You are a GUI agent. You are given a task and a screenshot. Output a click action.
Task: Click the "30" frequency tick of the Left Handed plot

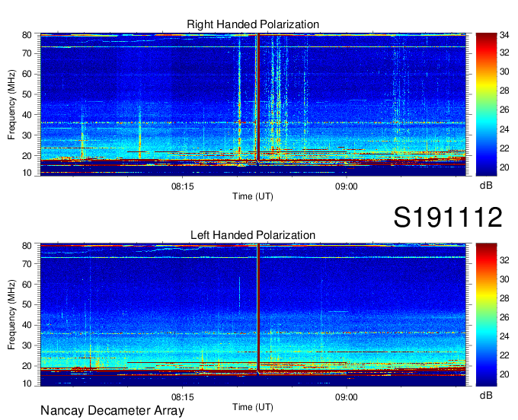point(27,345)
